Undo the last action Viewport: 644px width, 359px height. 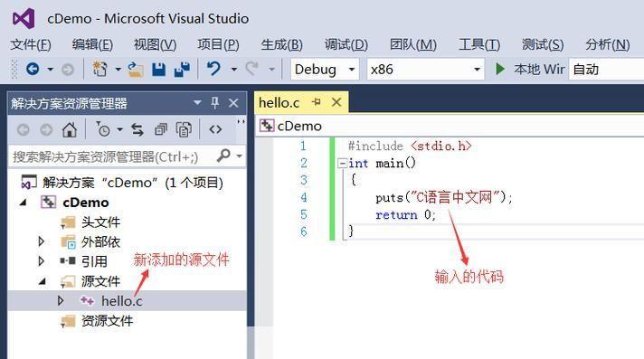[x=213, y=69]
